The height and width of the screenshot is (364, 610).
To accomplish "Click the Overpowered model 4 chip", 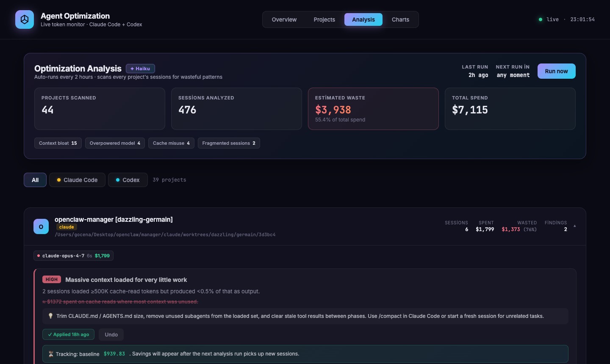I will point(115,143).
